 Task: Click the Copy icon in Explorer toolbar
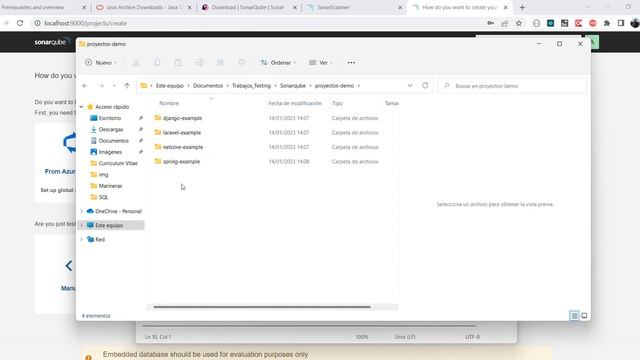(x=157, y=62)
